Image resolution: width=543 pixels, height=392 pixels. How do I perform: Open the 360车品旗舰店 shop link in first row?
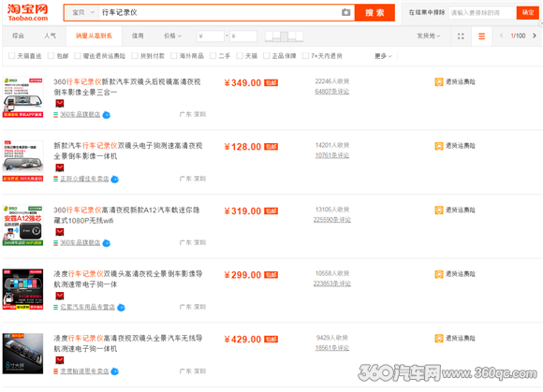point(80,115)
